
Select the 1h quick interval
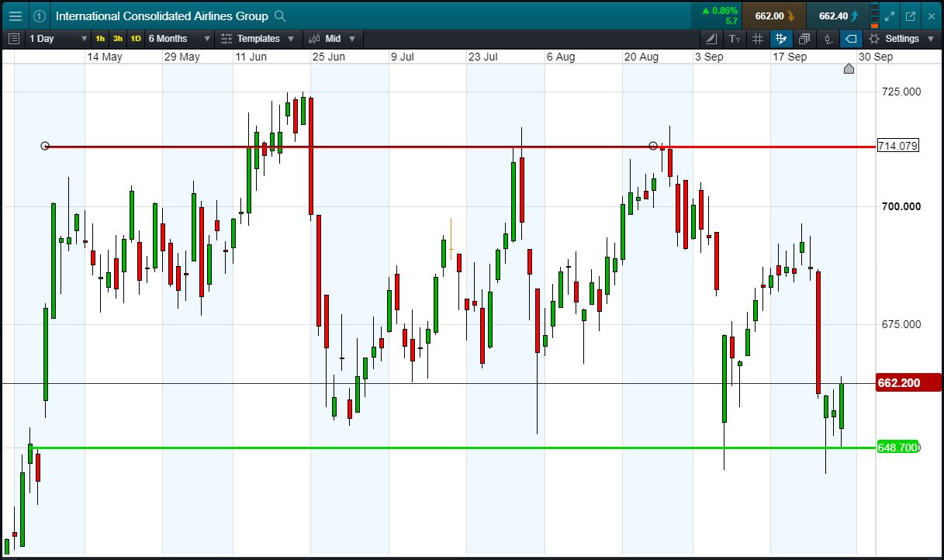click(x=100, y=38)
